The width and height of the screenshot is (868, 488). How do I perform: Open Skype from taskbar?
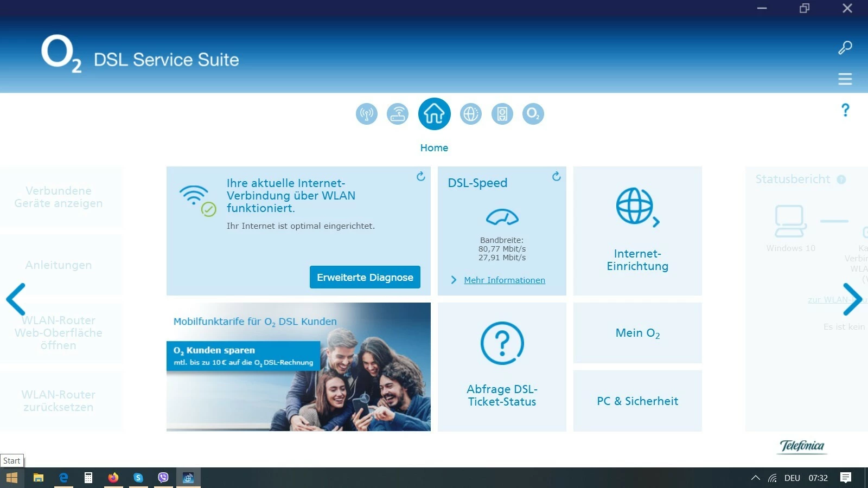point(138,478)
